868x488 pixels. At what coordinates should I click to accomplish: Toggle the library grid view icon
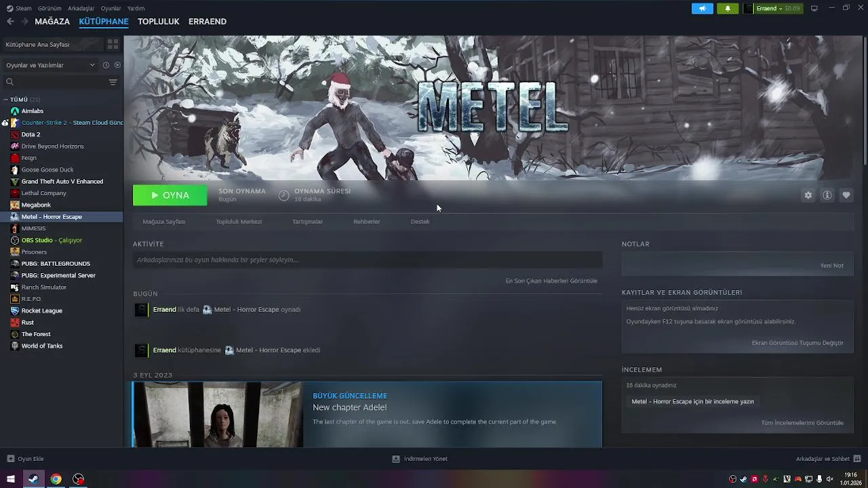pos(113,44)
